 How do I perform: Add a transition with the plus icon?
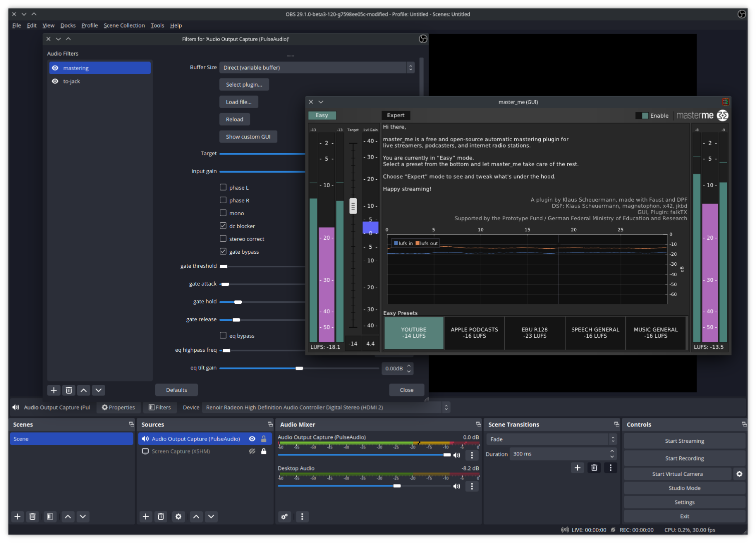[577, 467]
